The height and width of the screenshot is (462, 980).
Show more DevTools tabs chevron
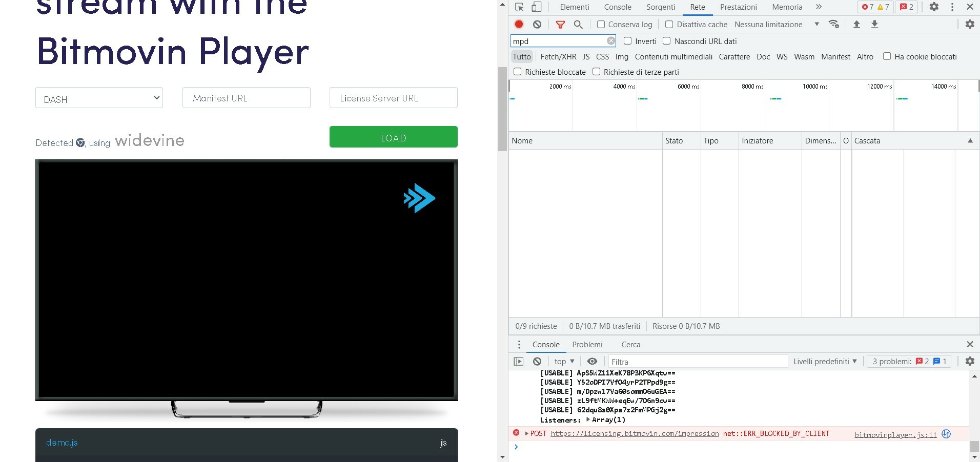819,7
